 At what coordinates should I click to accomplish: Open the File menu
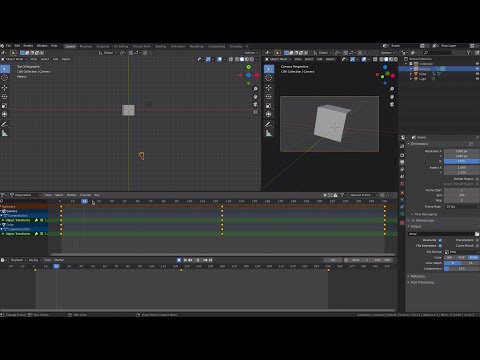click(x=8, y=46)
